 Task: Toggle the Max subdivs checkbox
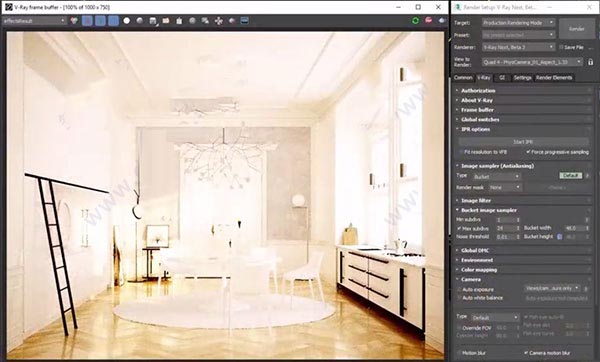coord(459,228)
